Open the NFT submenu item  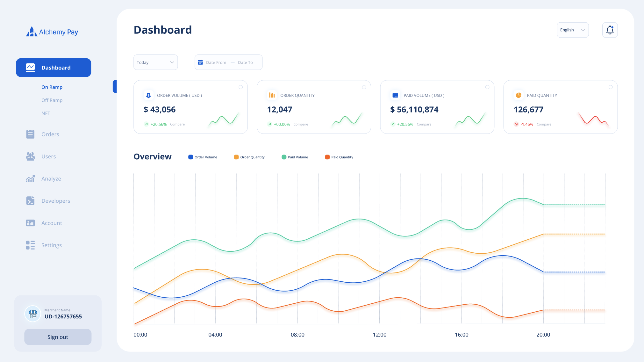(x=46, y=113)
